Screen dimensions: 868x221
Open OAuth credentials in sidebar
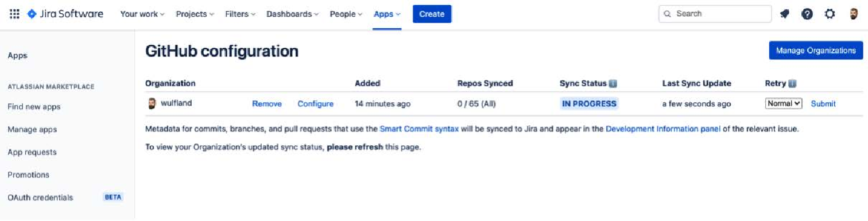(40, 197)
